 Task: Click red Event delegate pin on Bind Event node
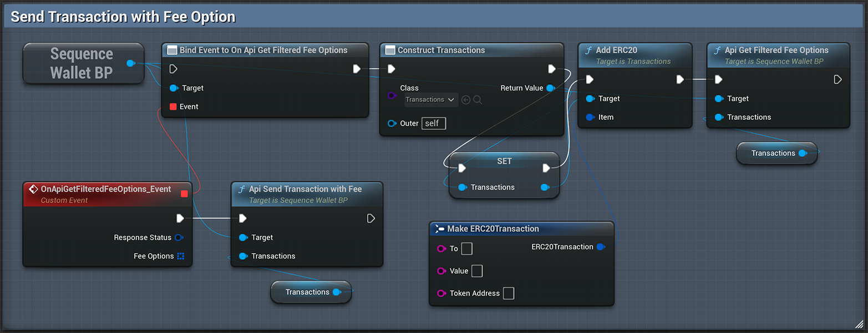173,107
